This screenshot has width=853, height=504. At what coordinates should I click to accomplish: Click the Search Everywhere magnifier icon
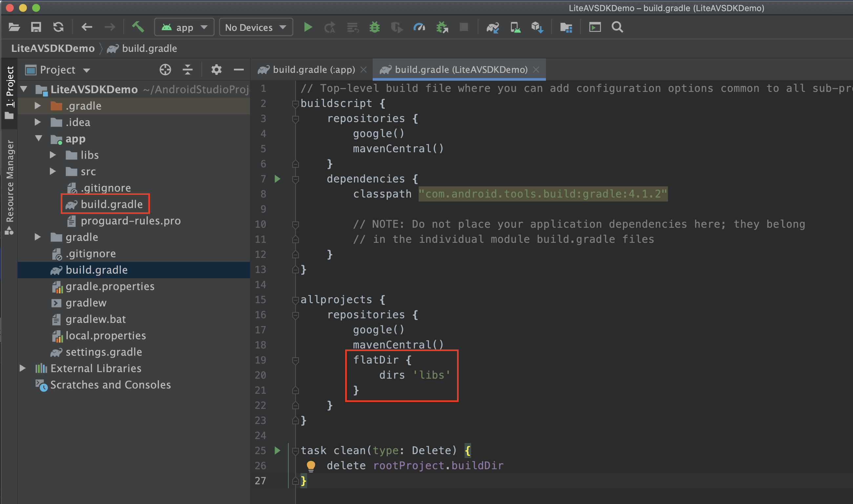617,27
